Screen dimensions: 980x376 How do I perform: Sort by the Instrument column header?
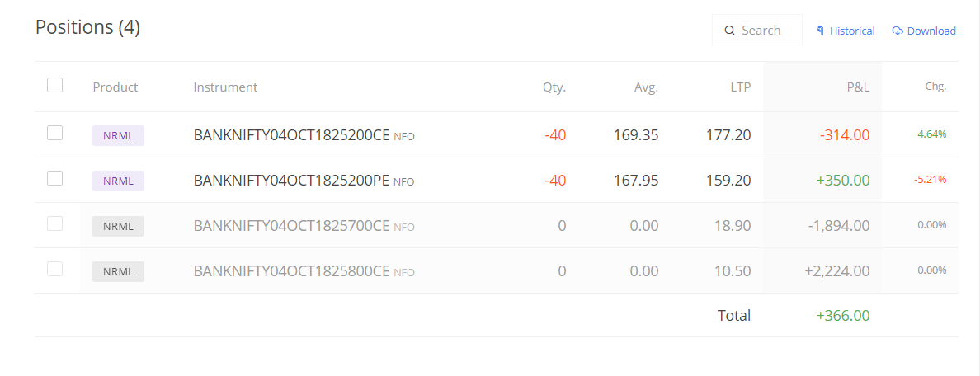click(226, 87)
